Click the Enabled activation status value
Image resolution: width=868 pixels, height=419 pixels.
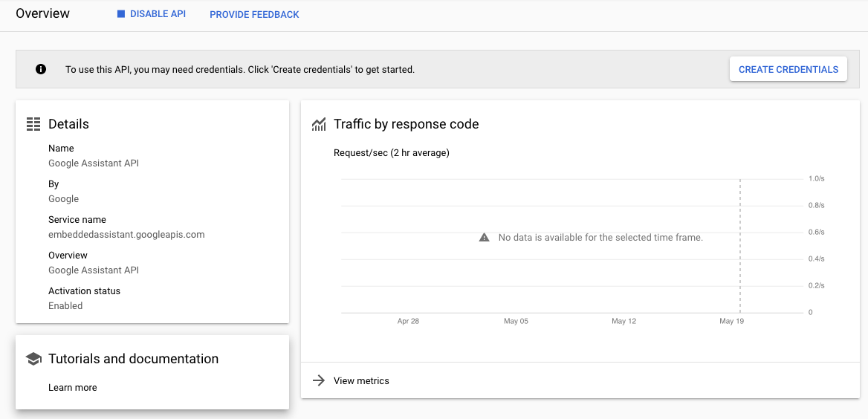pos(65,305)
